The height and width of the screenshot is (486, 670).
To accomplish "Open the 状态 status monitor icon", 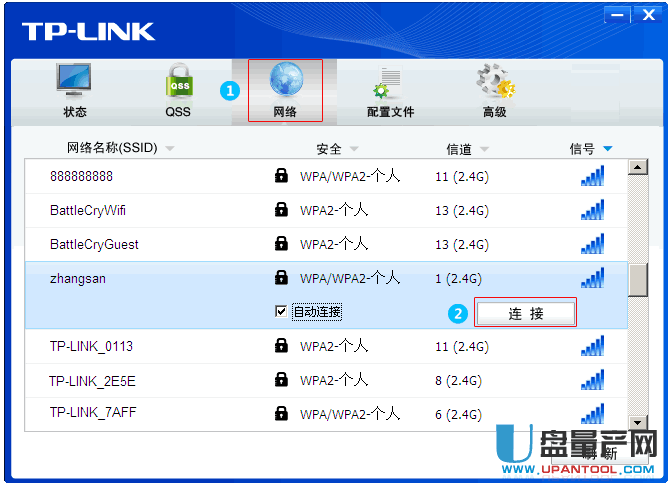I will (x=73, y=81).
